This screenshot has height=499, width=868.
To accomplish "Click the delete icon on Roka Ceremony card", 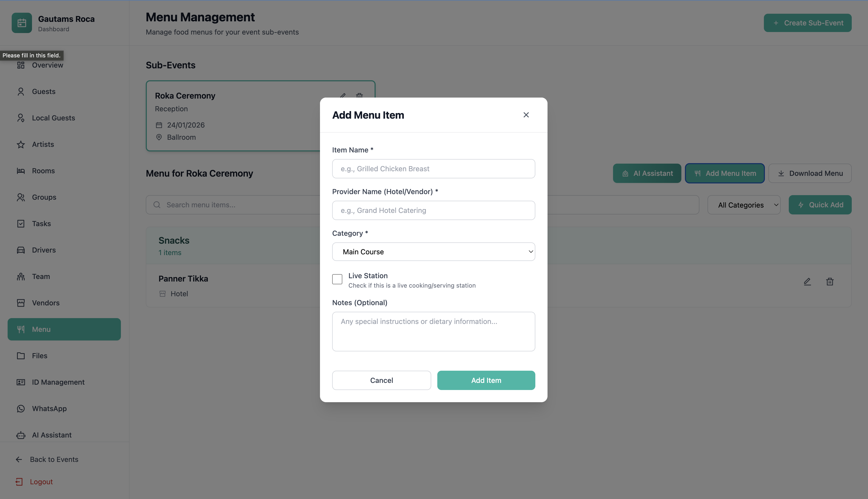I will click(359, 95).
